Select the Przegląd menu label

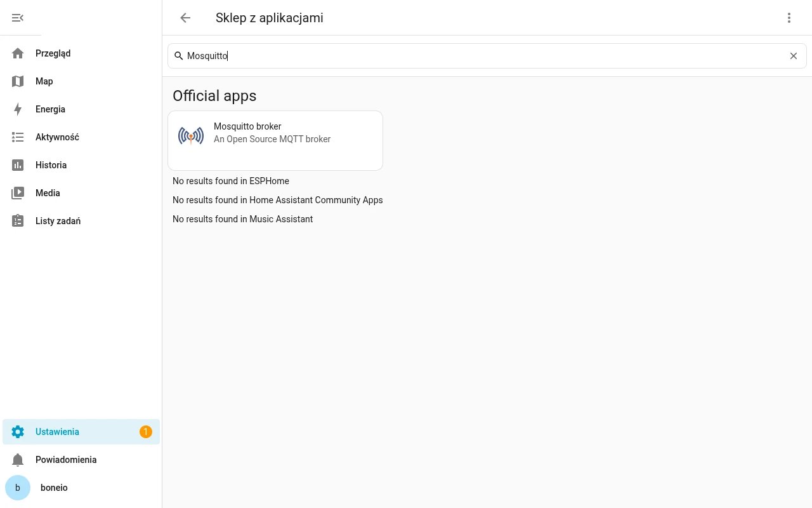point(53,53)
